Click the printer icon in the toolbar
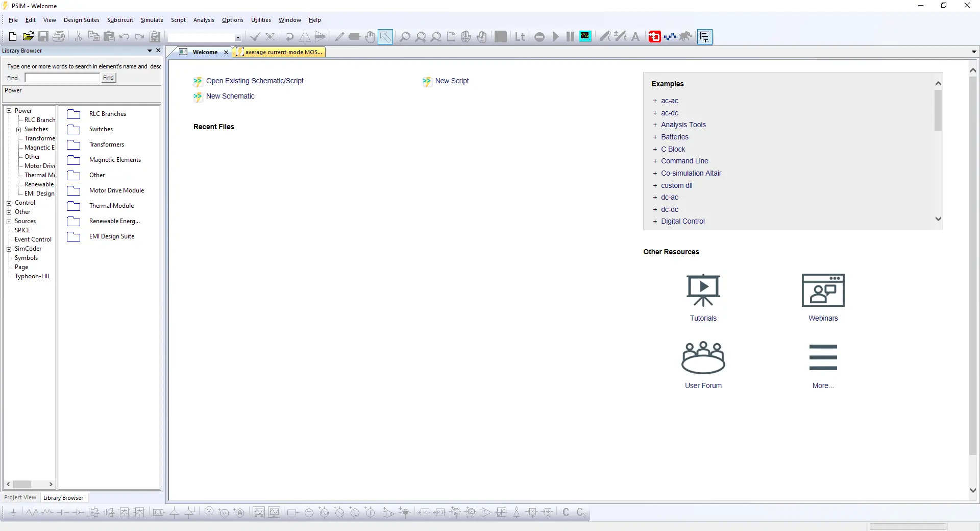The height and width of the screenshot is (531, 980). (x=59, y=36)
